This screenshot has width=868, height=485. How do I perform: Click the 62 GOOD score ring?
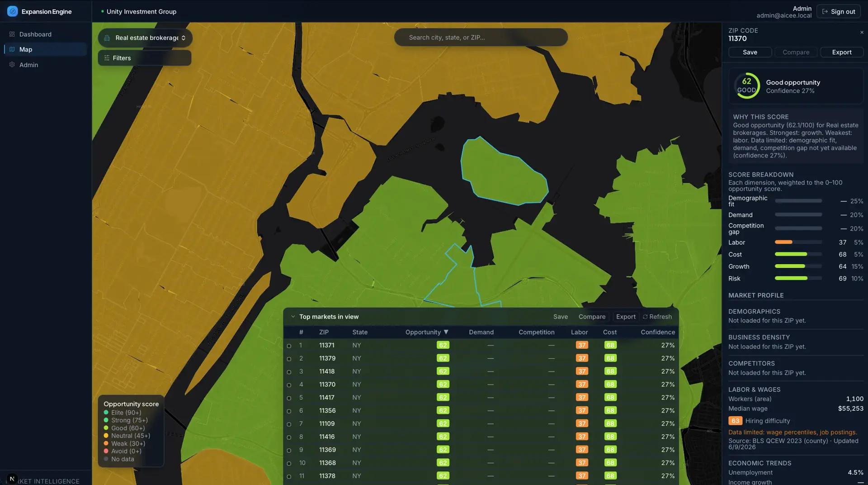[x=746, y=86]
